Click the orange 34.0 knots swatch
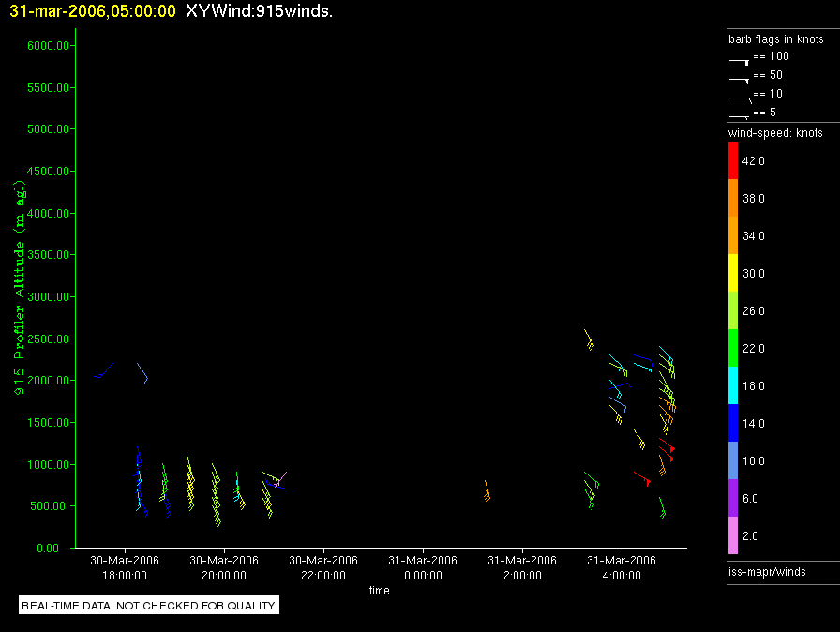840x632 pixels. point(733,235)
